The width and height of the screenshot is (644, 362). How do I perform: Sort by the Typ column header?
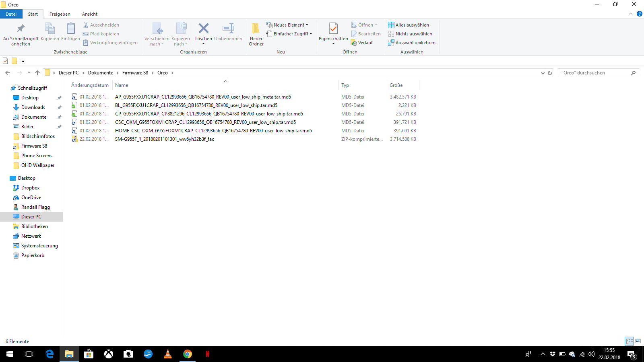click(x=362, y=85)
